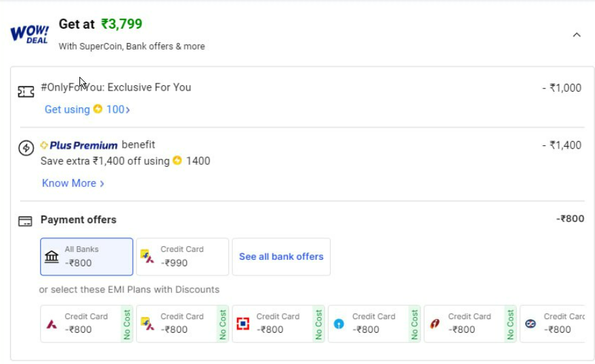The image size is (595, 364).
Task: Click the SuperCoin icon beside 1400
Action: 177,161
